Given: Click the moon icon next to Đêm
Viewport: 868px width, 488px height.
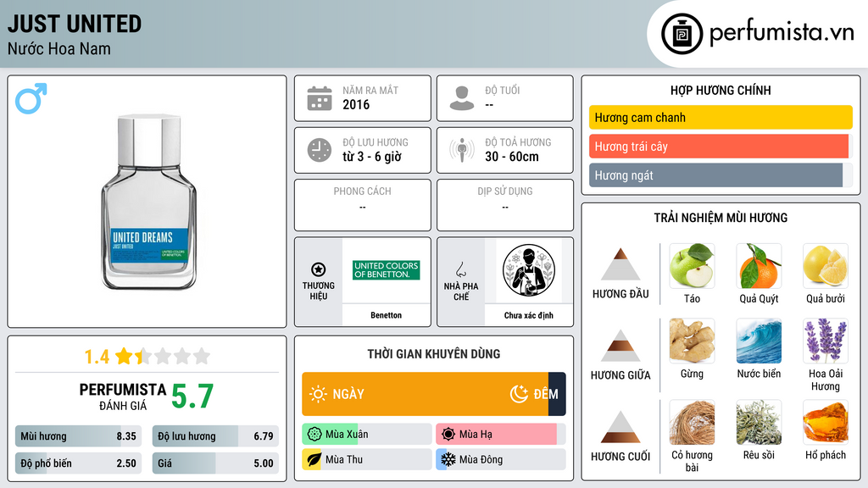Looking at the screenshot, I should (x=519, y=394).
